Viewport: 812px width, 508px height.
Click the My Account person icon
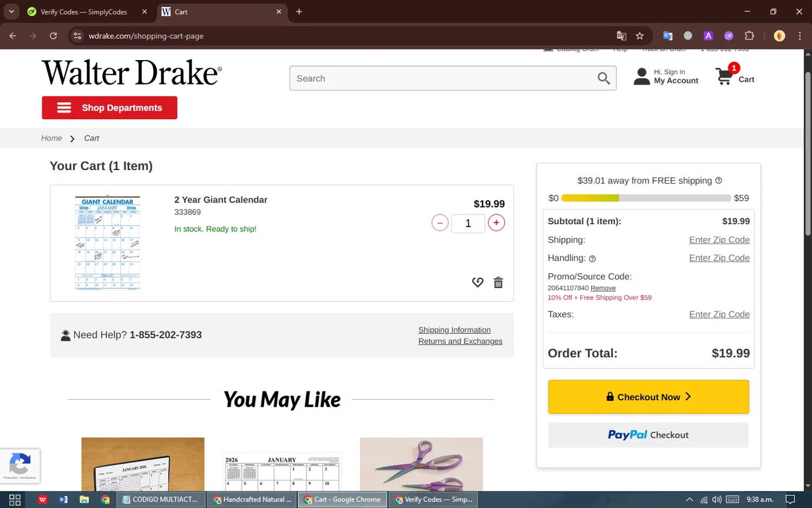pyautogui.click(x=641, y=76)
